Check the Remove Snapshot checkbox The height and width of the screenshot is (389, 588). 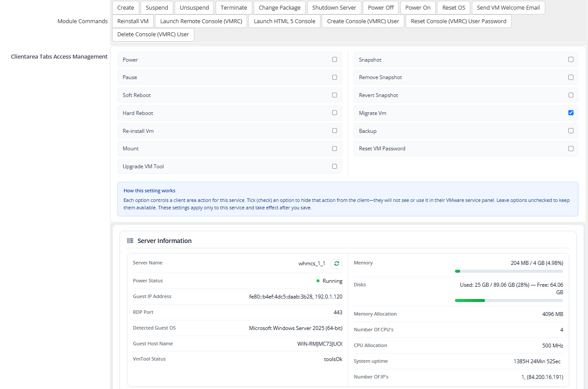(x=571, y=77)
